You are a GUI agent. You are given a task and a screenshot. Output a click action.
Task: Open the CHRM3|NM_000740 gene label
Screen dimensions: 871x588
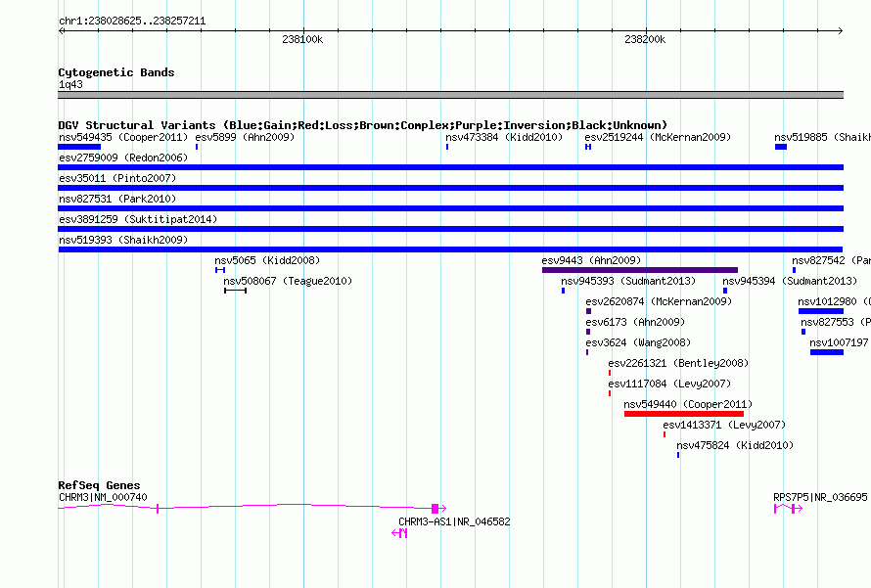coord(103,497)
